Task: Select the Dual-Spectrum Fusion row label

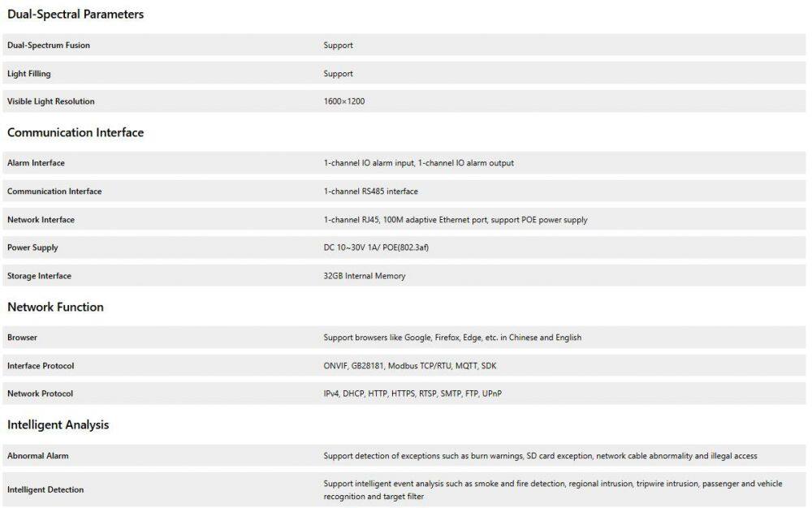Action: [49, 45]
